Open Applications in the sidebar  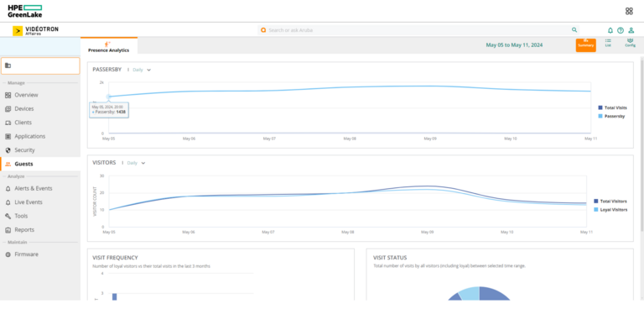point(30,136)
